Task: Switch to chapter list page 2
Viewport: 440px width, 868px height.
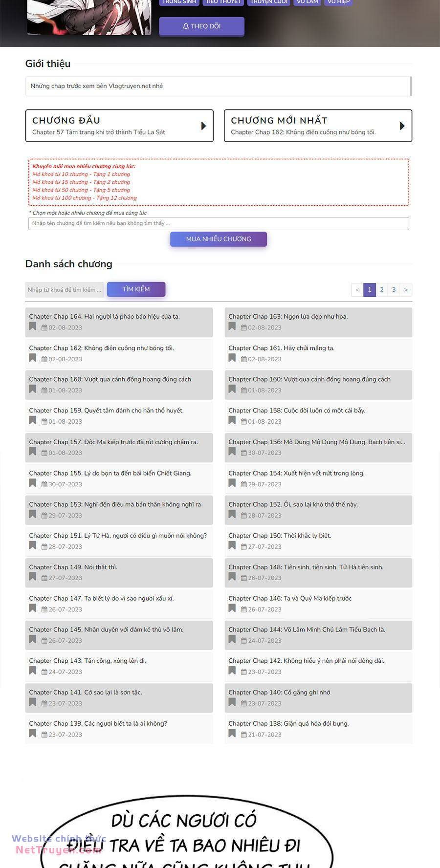Action: [382, 290]
